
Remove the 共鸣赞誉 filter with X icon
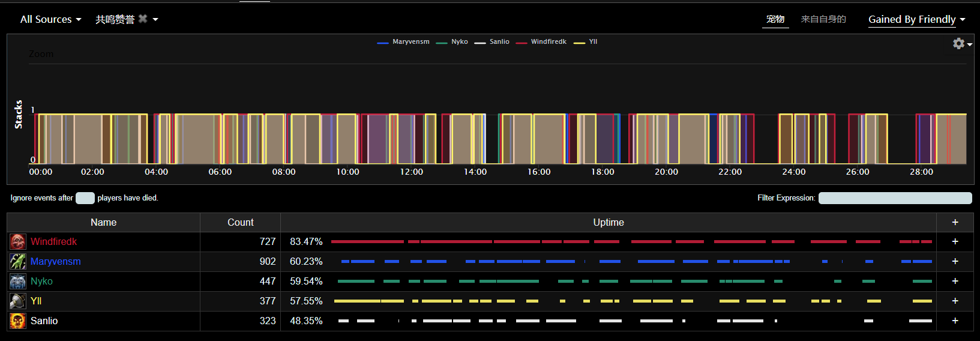143,19
